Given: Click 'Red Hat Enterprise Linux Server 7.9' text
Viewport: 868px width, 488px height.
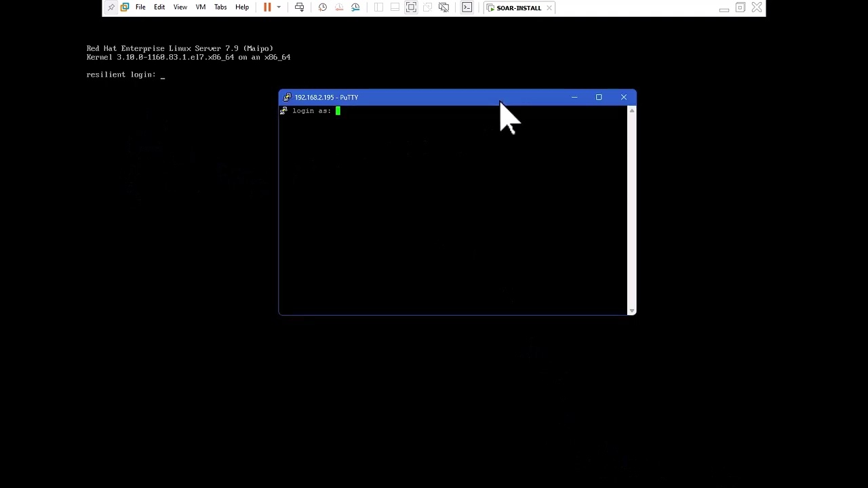Looking at the screenshot, I should (163, 48).
